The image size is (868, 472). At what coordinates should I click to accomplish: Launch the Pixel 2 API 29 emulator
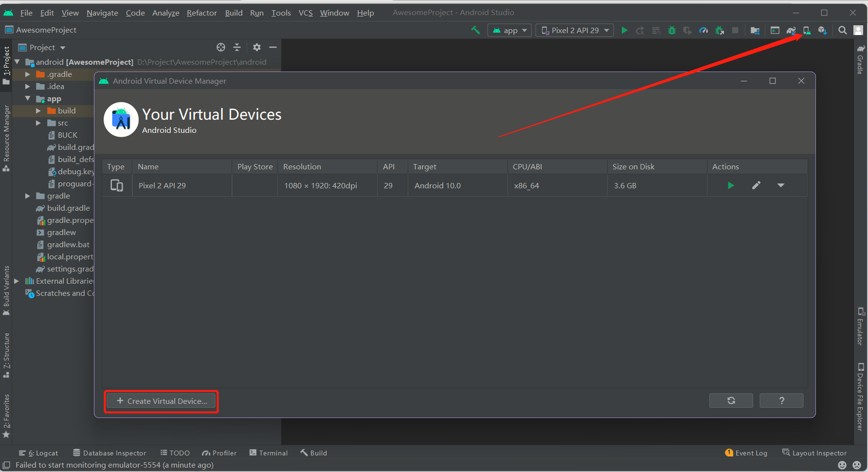pos(730,185)
